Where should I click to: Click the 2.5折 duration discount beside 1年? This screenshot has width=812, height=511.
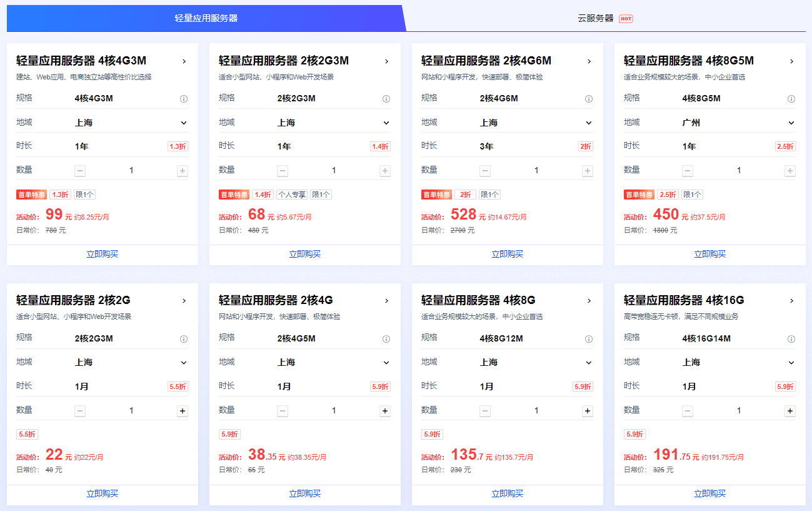(785, 146)
